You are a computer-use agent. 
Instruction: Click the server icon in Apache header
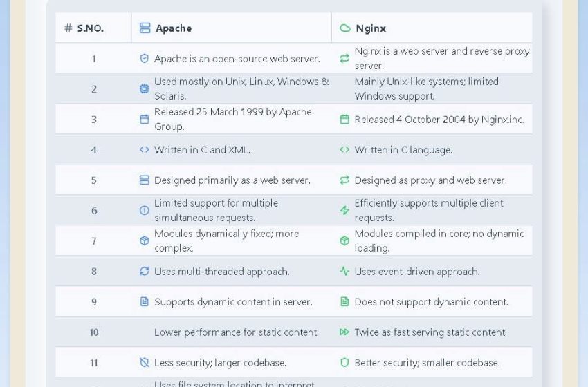click(145, 28)
